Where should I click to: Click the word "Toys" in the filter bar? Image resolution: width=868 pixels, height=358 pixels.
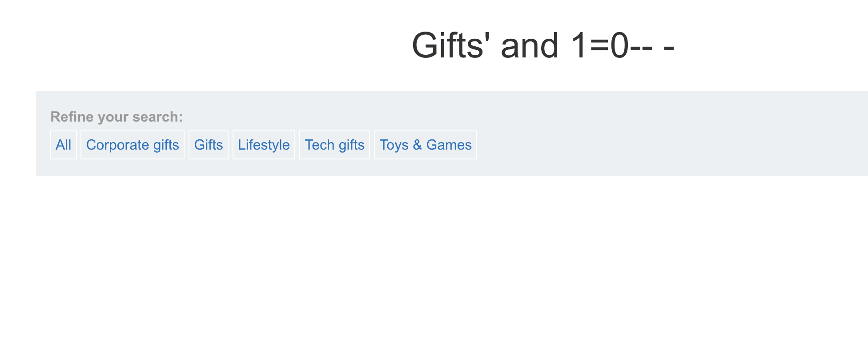coord(394,145)
